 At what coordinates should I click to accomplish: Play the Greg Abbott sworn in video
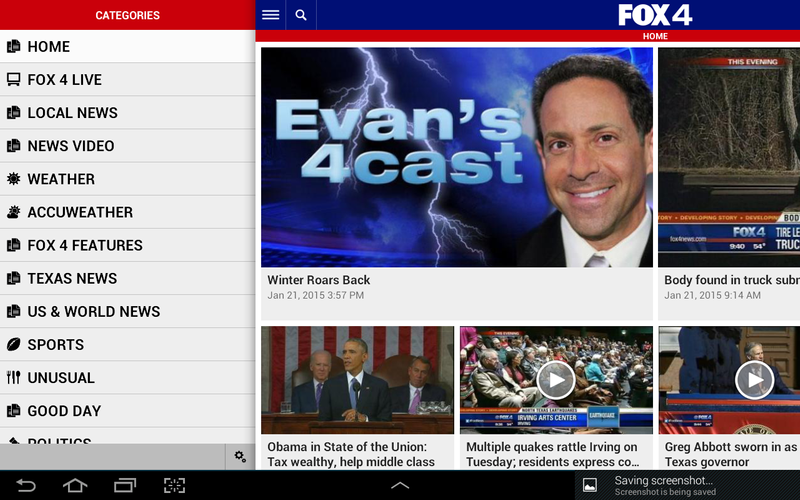click(x=755, y=380)
